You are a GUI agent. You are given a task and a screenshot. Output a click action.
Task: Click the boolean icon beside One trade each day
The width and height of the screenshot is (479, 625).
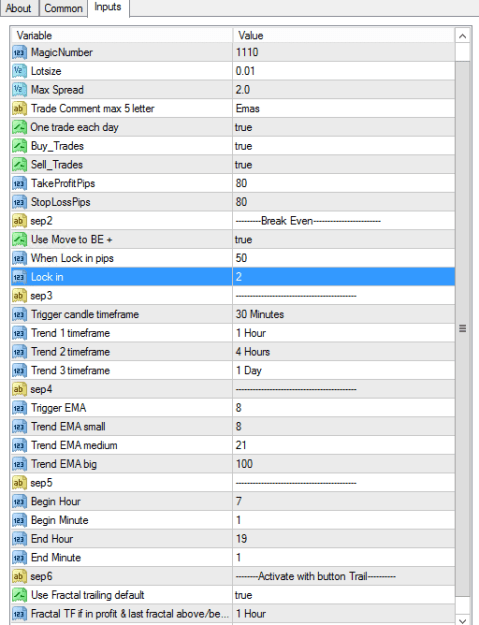click(19, 127)
